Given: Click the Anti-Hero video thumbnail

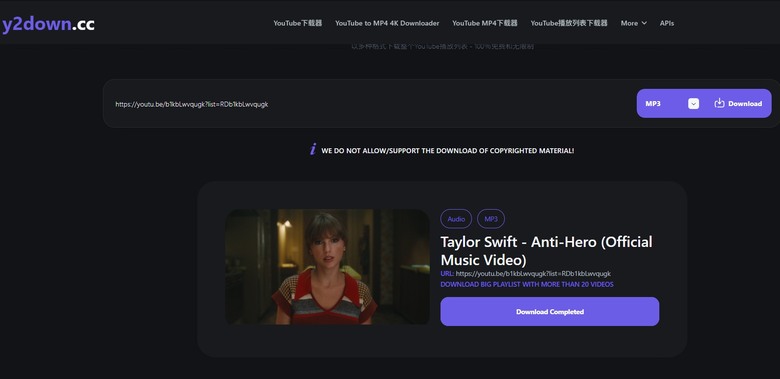Looking at the screenshot, I should pyautogui.click(x=327, y=267).
